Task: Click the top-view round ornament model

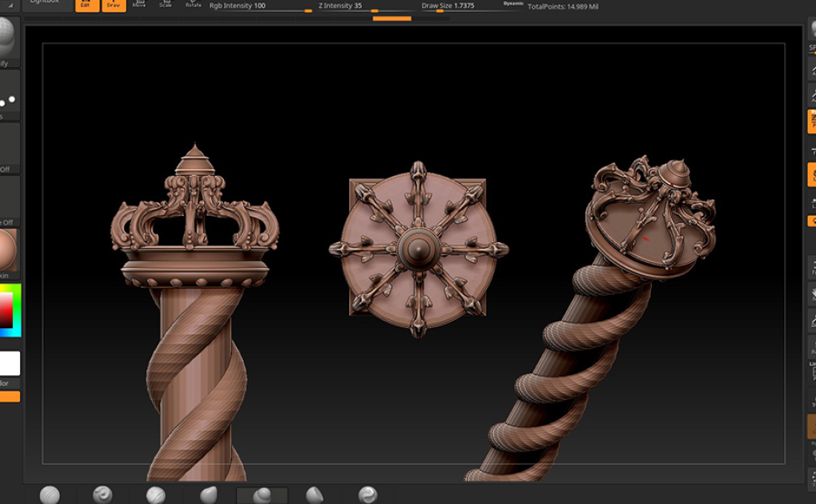Action: pyautogui.click(x=418, y=249)
